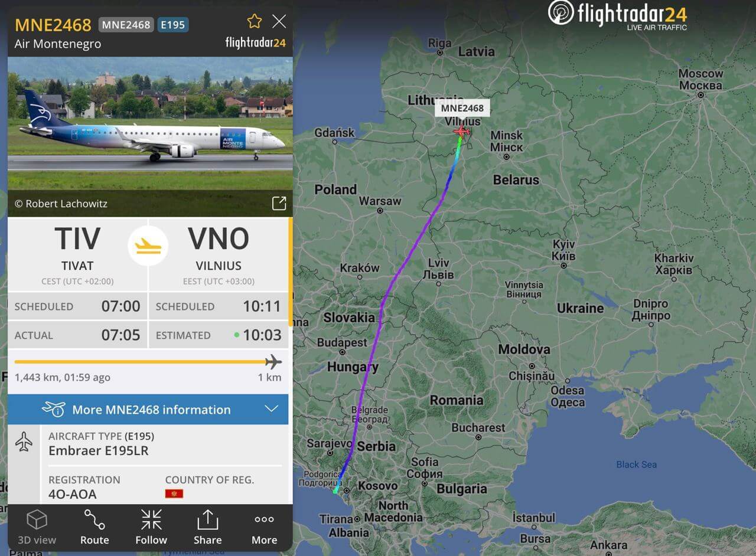Open the flightradar24 logo link

[618, 15]
